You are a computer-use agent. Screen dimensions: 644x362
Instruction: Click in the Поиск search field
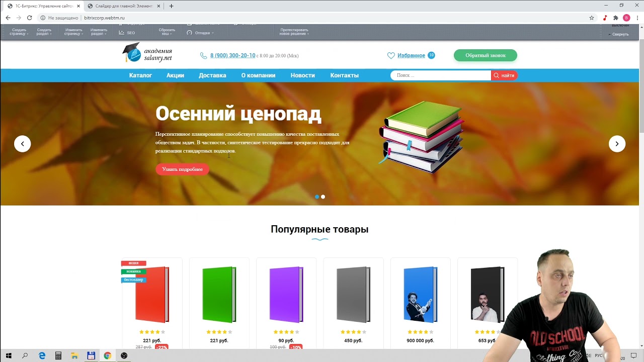coord(441,75)
